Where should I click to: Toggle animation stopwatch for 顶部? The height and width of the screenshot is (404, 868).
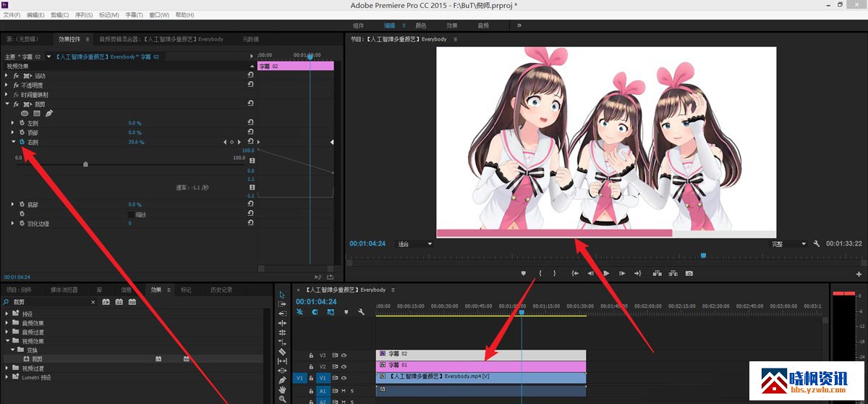tap(22, 132)
